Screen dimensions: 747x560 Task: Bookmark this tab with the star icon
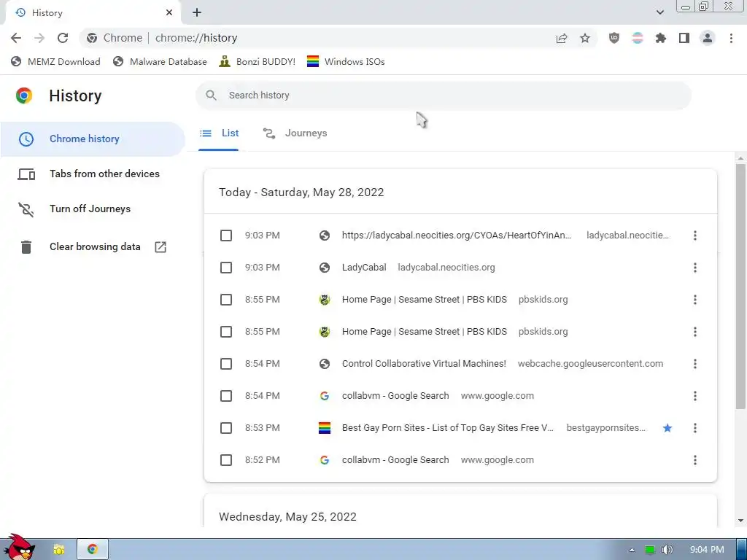(x=585, y=38)
